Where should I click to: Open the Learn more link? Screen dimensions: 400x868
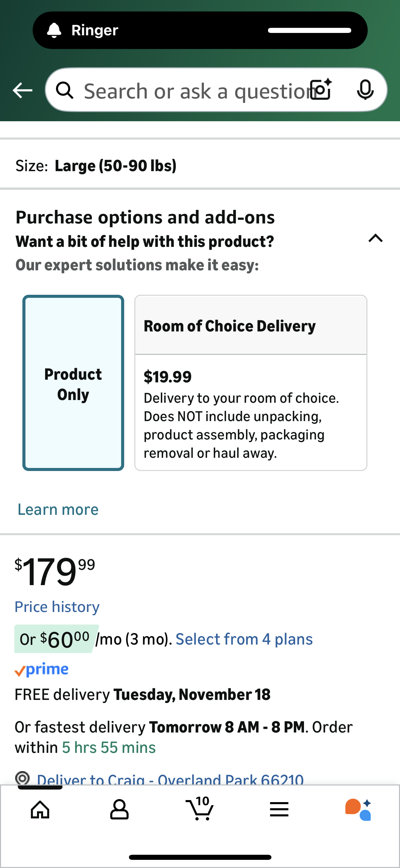click(x=58, y=509)
